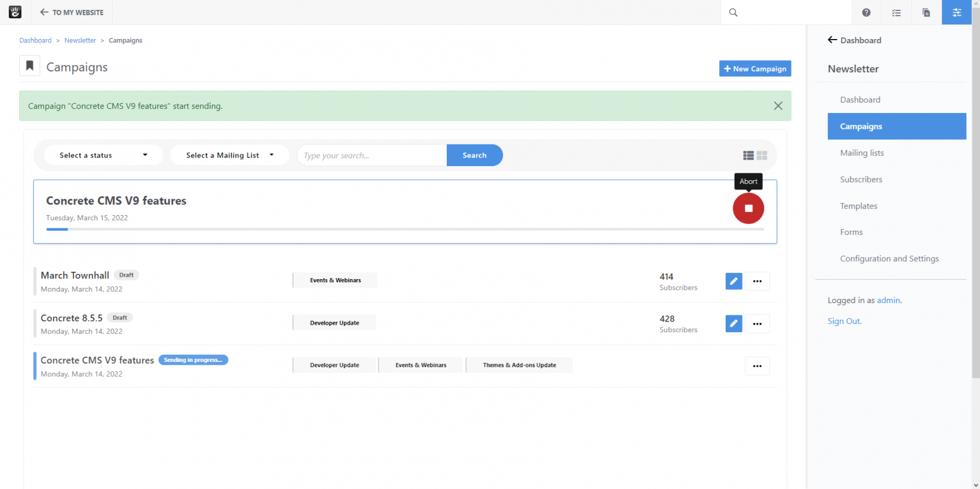
Task: Click the Concrete CMS hand logo
Action: pyautogui.click(x=15, y=12)
